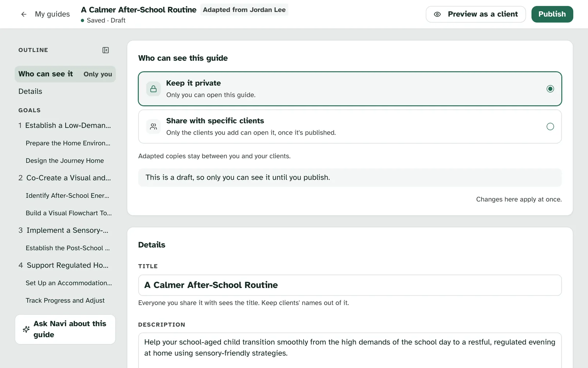Click the back arrow icon
The width and height of the screenshot is (588, 368).
pos(24,14)
